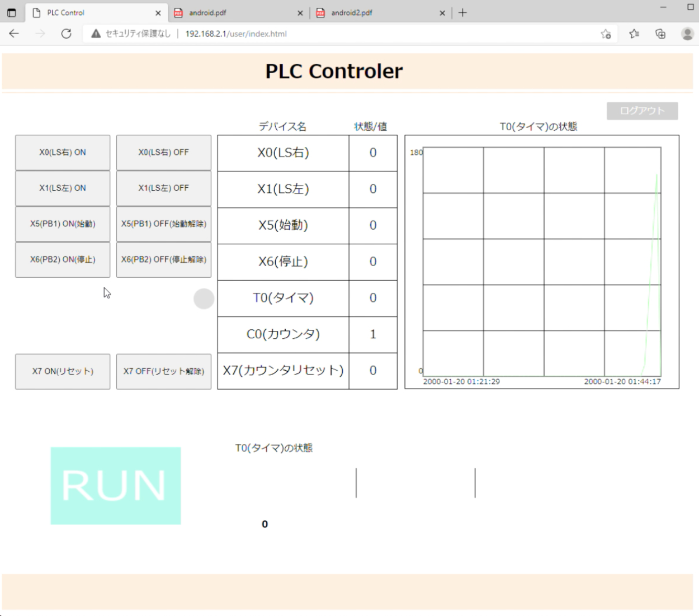Click the browser back arrow

coord(14,34)
